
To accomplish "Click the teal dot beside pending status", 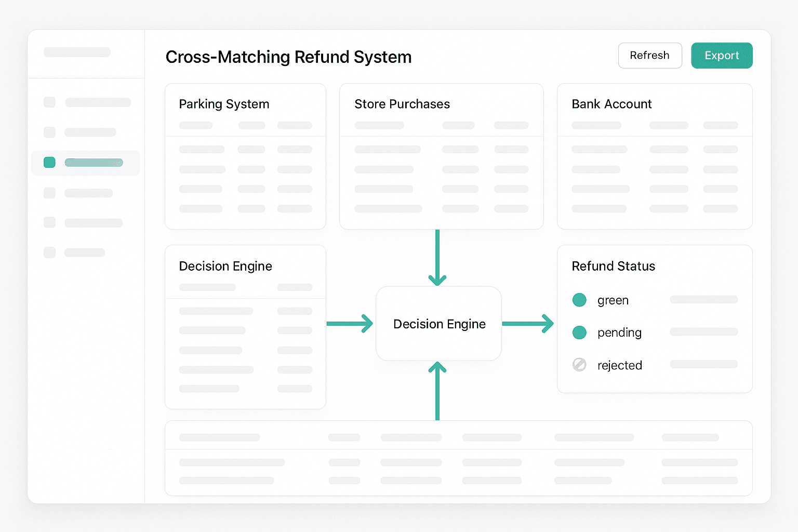I will [x=579, y=332].
